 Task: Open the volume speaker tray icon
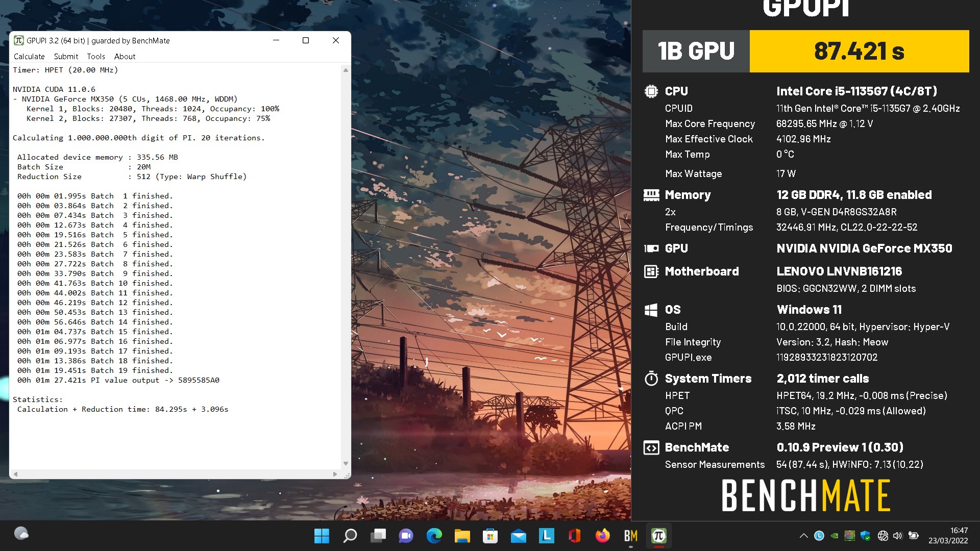click(x=898, y=536)
